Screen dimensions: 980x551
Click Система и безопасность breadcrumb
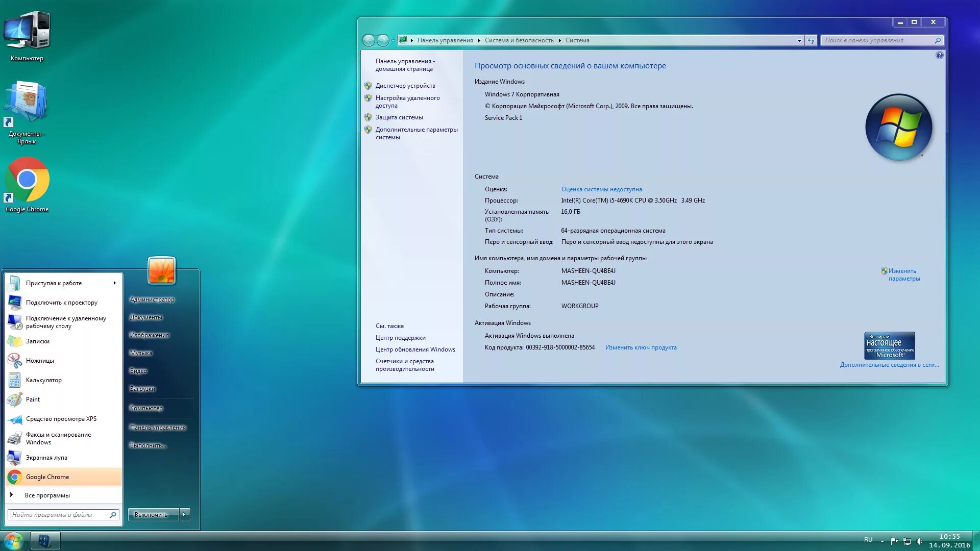coord(519,40)
